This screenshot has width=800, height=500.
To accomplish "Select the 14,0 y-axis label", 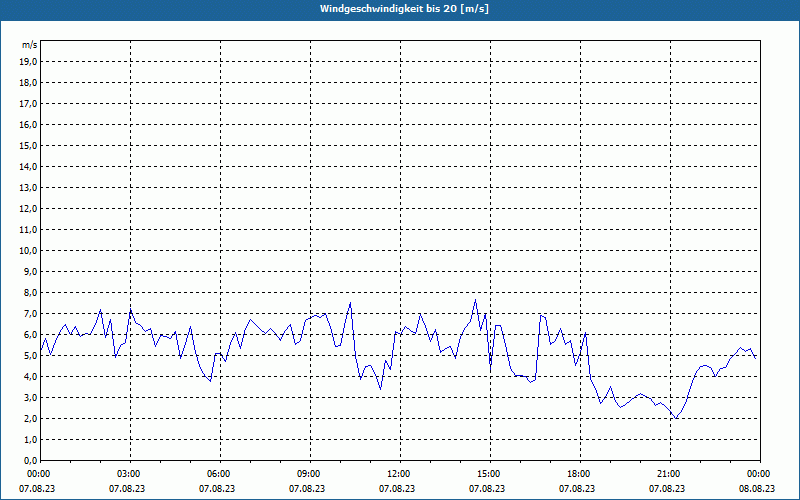I will (29, 167).
